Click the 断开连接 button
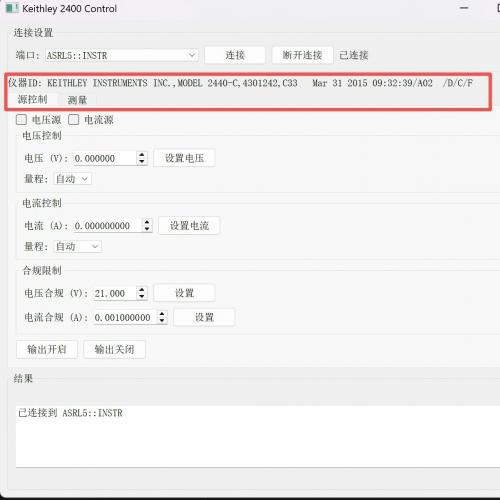Screen dimensions: 500x500 tap(302, 55)
